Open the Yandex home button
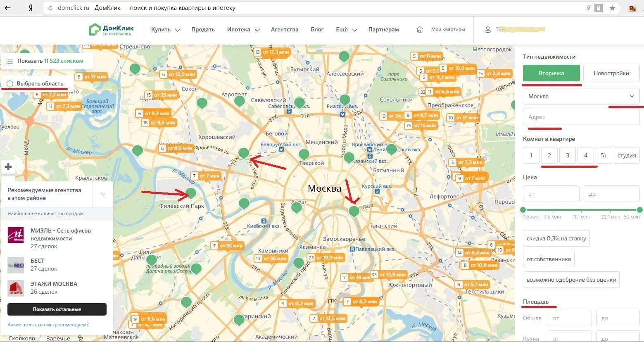The height and width of the screenshot is (342, 644). click(31, 8)
